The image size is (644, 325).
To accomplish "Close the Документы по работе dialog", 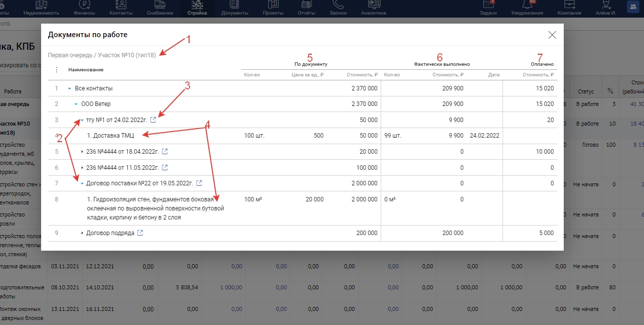I will 552,35.
